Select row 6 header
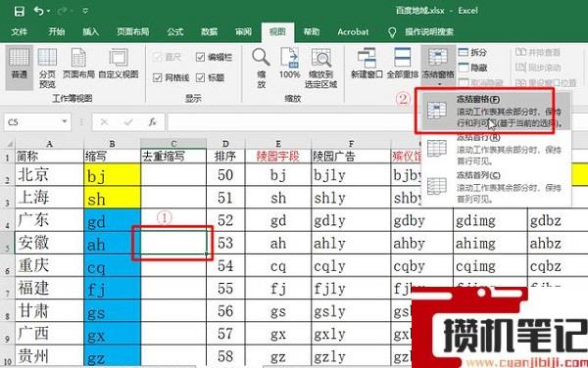The height and width of the screenshot is (368, 588). coord(8,266)
